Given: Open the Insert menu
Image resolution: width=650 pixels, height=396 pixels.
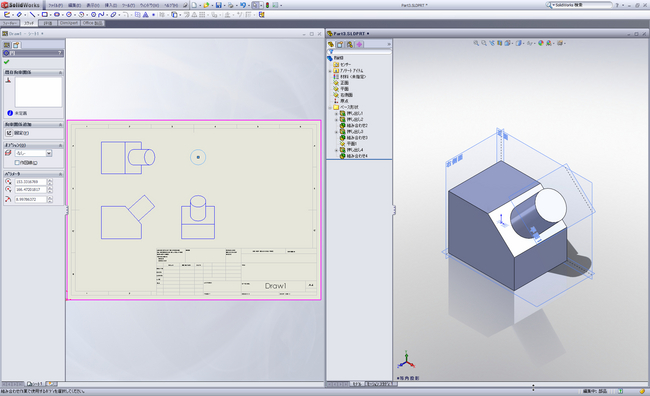Looking at the screenshot, I should click(111, 5).
